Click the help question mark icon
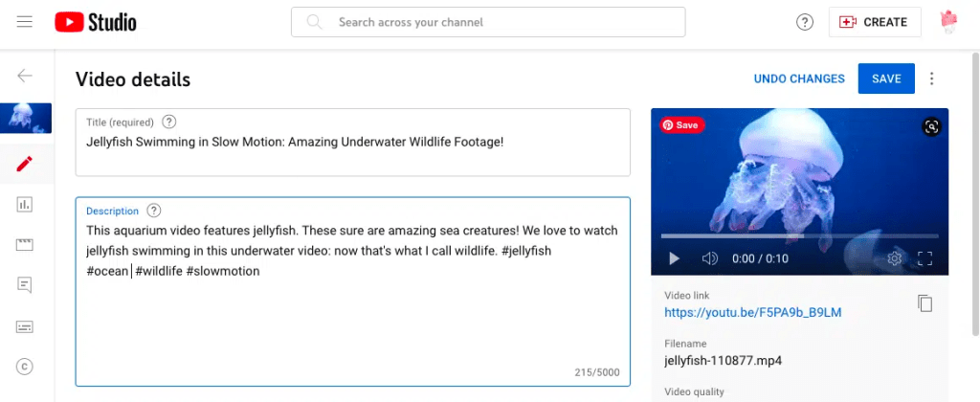 (805, 22)
